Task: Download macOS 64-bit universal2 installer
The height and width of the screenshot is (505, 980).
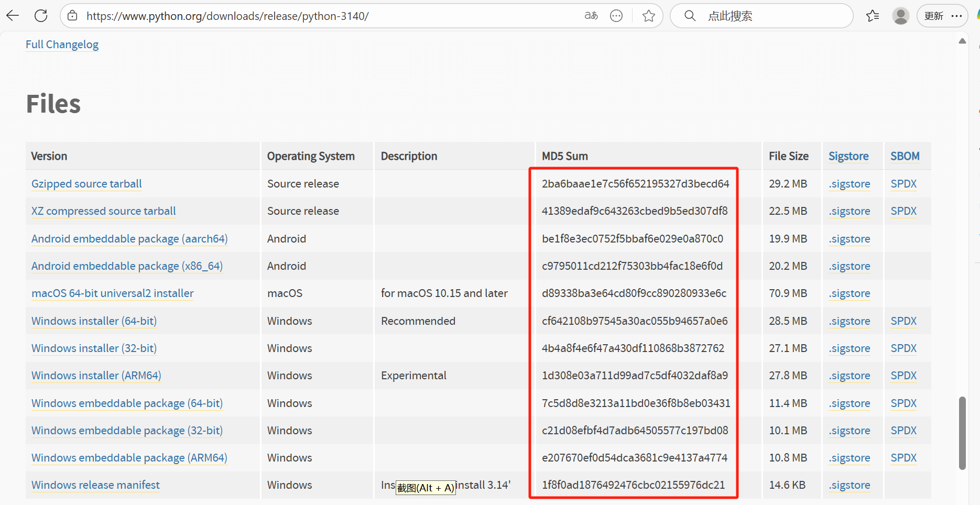Action: pos(113,293)
